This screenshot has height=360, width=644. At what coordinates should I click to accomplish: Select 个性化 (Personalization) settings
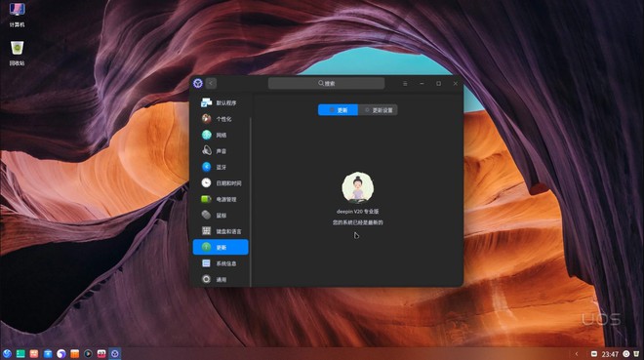[x=221, y=119]
